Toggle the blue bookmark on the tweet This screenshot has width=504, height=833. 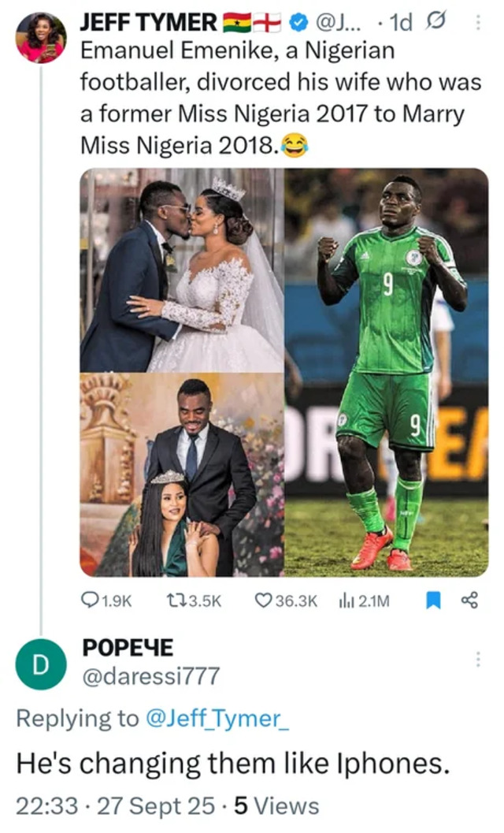pos(432,601)
